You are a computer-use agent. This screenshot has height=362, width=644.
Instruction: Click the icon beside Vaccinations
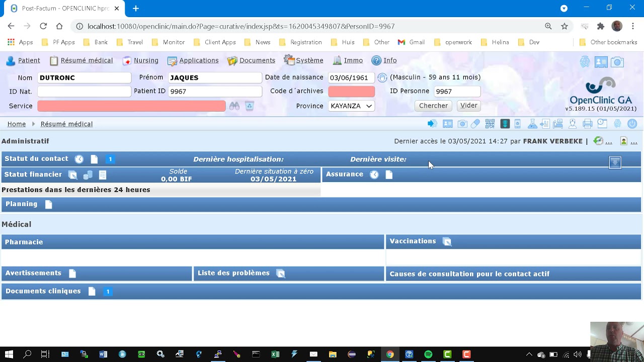tap(447, 241)
